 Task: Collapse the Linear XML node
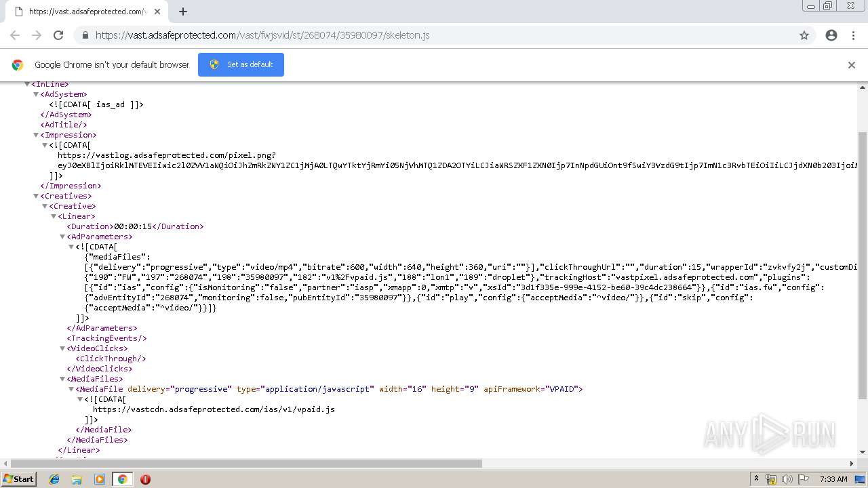tap(54, 216)
